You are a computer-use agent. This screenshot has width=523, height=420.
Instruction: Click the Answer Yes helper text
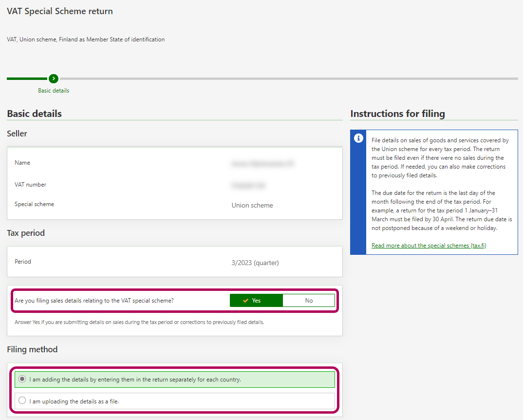point(139,322)
